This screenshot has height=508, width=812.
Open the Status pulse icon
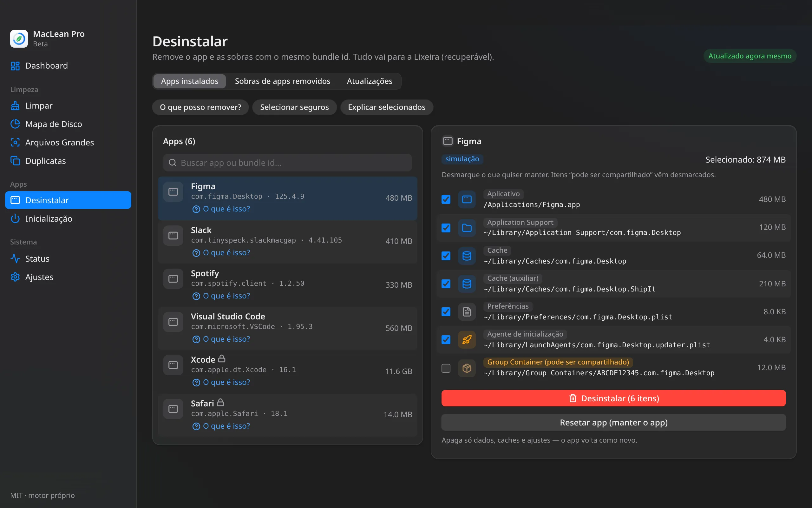(x=15, y=259)
